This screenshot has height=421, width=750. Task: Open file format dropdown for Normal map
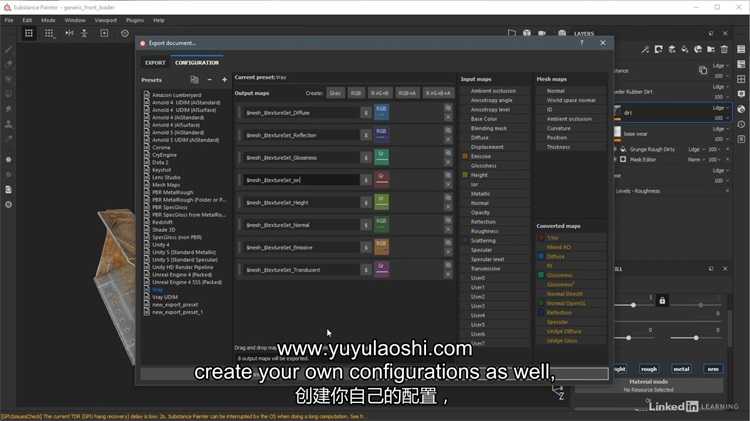point(365,225)
